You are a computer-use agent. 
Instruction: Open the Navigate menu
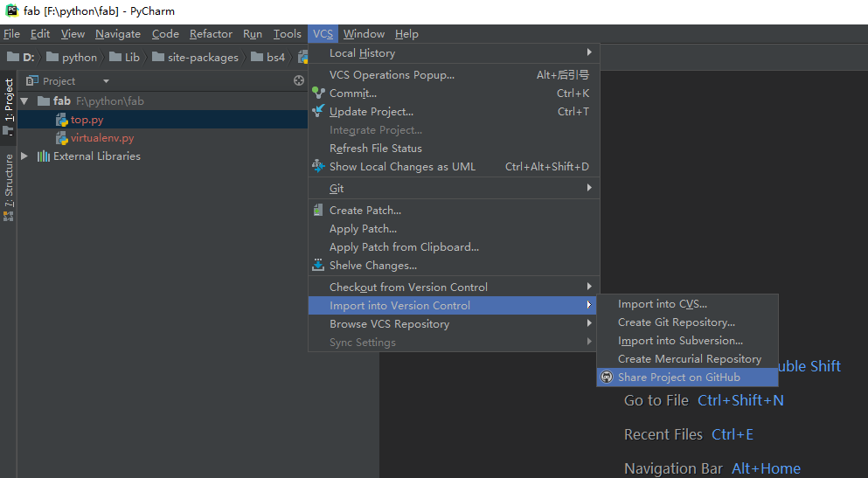(118, 34)
